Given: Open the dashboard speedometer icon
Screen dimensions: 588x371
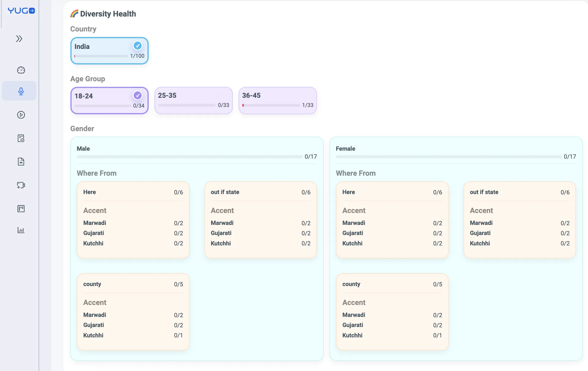Looking at the screenshot, I should click(x=20, y=70).
